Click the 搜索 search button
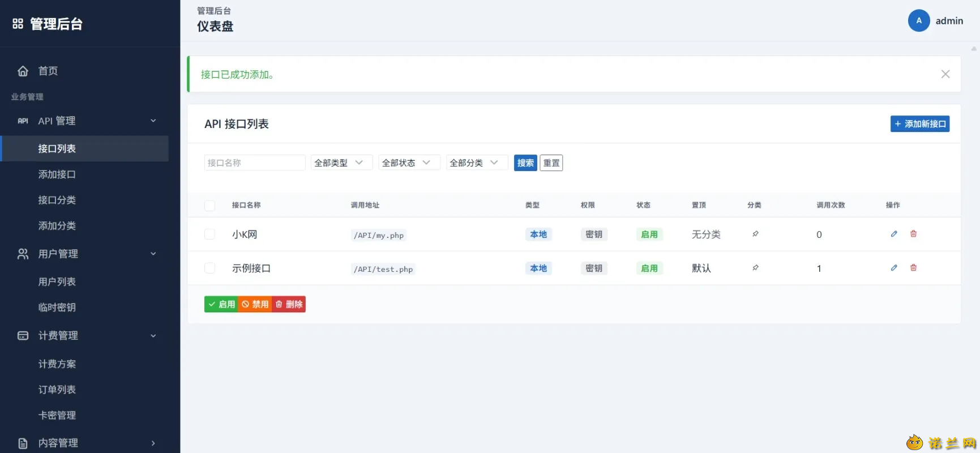 point(525,163)
